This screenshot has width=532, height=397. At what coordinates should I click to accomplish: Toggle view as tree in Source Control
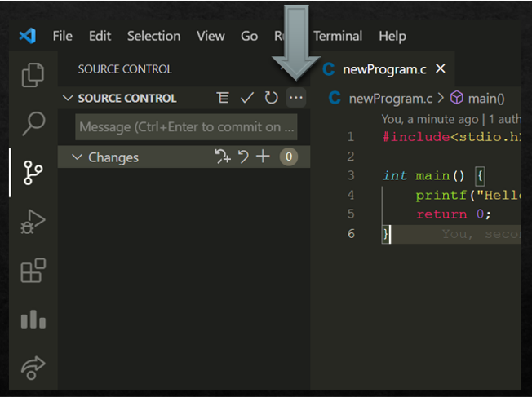223,98
